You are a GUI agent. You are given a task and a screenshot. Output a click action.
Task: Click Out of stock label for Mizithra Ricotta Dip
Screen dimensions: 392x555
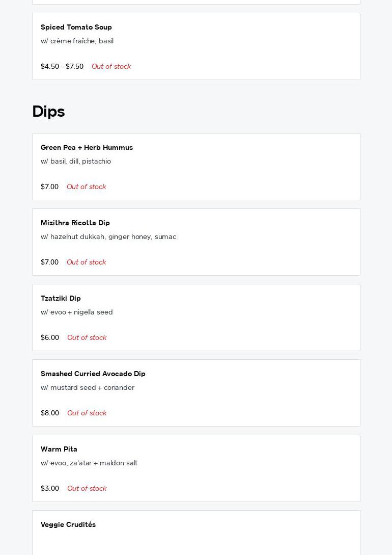tap(86, 262)
